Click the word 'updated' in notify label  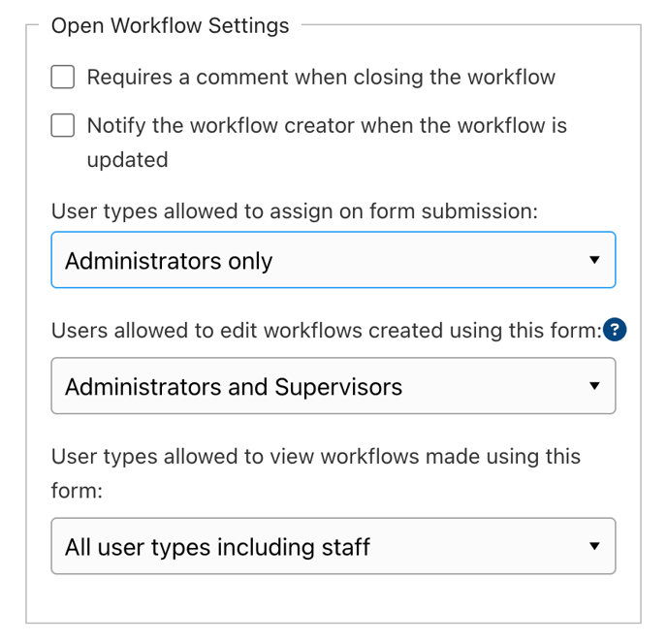[127, 159]
